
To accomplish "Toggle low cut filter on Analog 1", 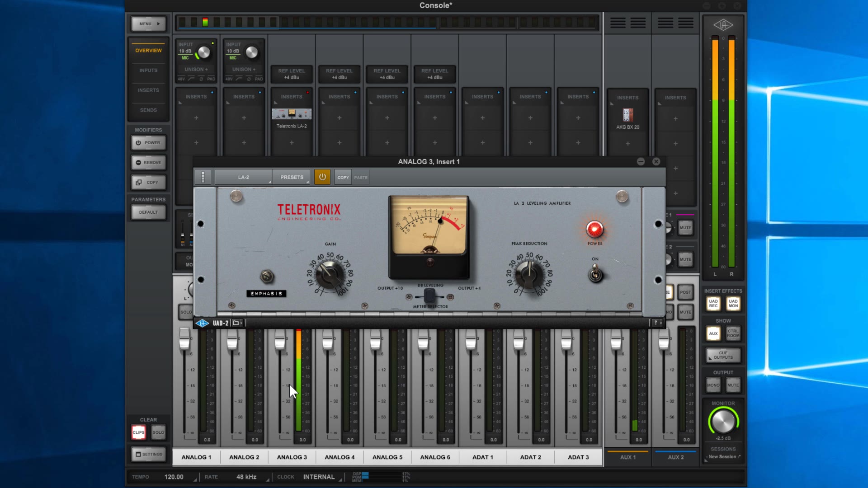I will coord(191,79).
